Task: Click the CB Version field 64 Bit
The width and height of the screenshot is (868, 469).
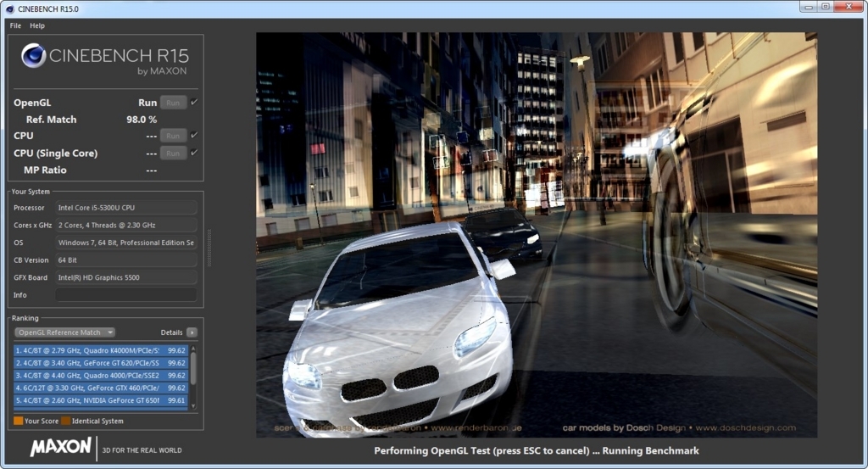Action: (x=125, y=260)
